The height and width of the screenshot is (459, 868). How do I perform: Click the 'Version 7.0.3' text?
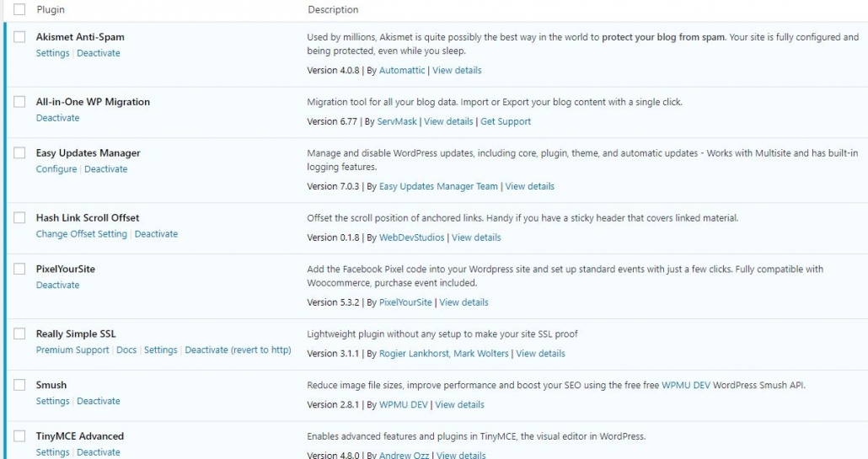[333, 186]
